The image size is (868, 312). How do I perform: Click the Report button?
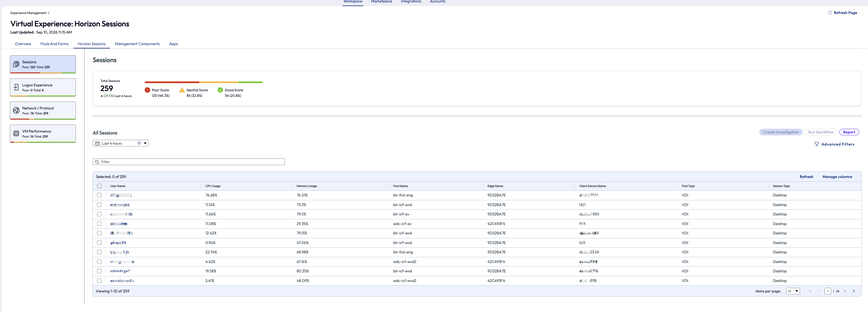pos(849,132)
